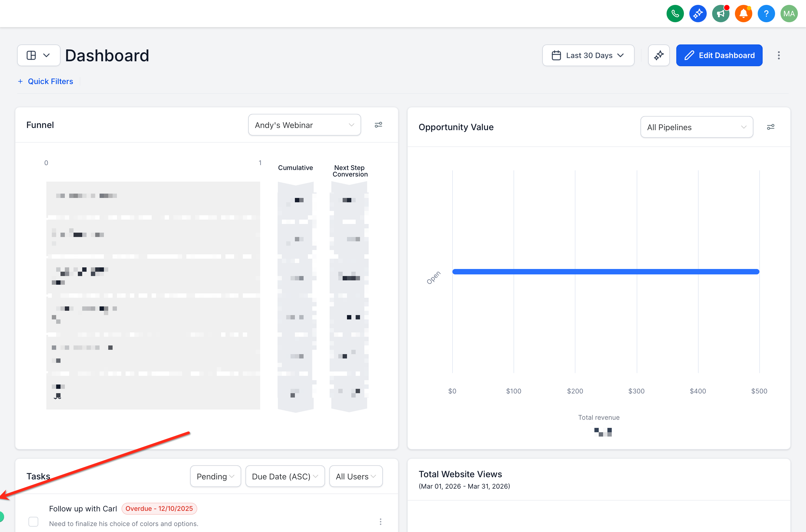Open the green phone dialer icon
The height and width of the screenshot is (532, 806).
point(675,14)
